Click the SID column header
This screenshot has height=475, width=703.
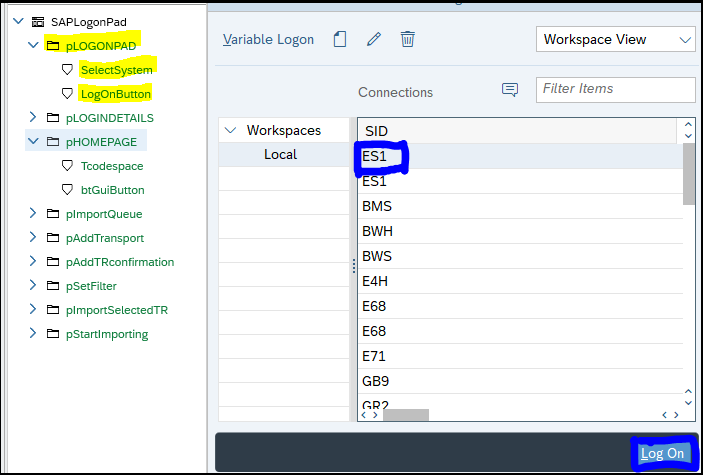coord(516,131)
